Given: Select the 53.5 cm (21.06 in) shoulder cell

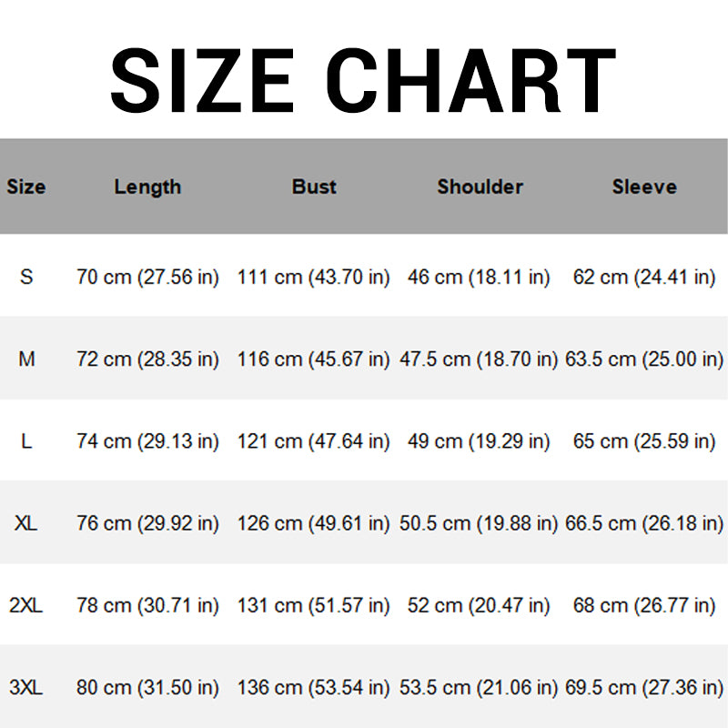Looking at the screenshot, I should pos(479,688).
